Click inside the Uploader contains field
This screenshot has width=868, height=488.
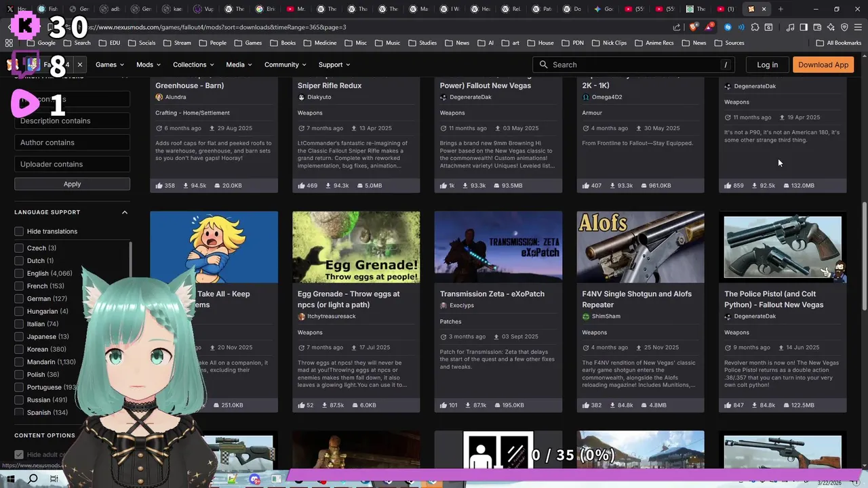(72, 164)
